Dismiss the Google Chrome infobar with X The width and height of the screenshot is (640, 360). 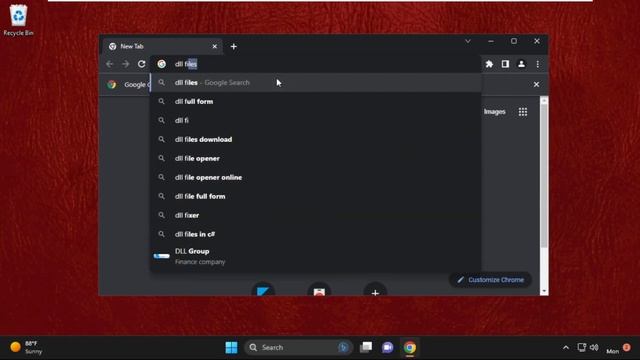(x=536, y=84)
